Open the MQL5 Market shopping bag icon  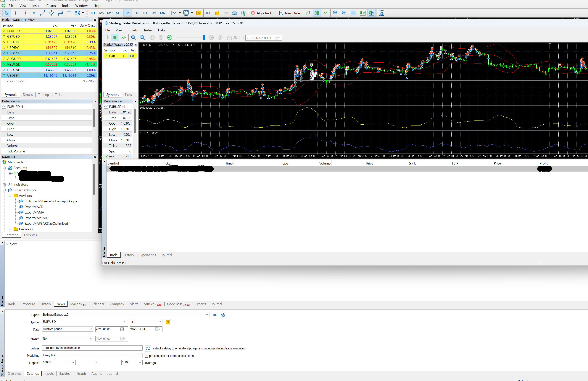click(217, 13)
